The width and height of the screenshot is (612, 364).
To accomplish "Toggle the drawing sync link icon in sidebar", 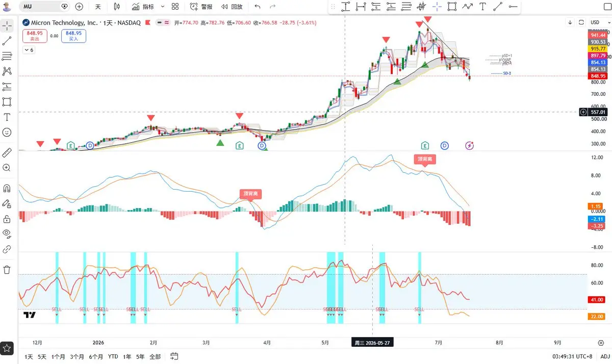I will 7,249.
